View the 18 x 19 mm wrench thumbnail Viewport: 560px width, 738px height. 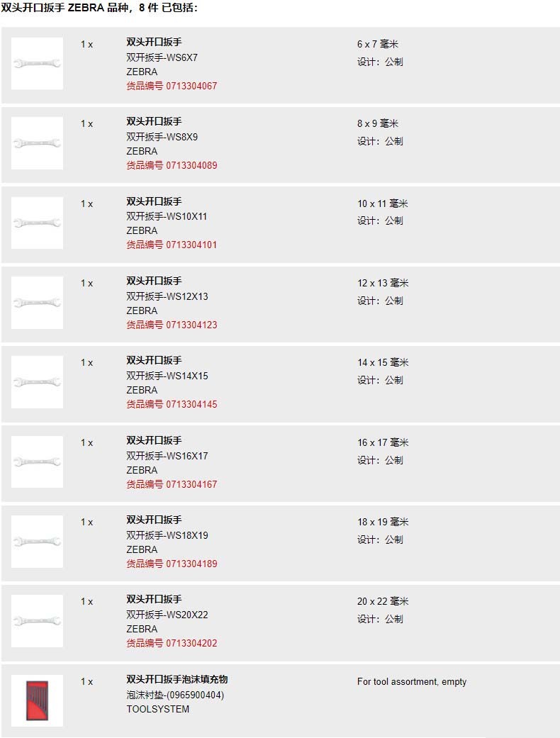point(37,542)
